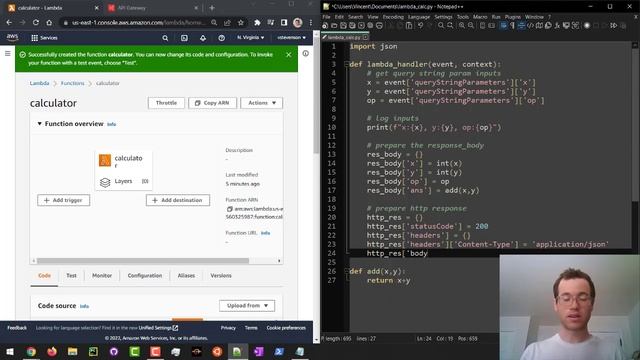
Task: Open Notepad++ Encoding menu
Action: coord(393,17)
